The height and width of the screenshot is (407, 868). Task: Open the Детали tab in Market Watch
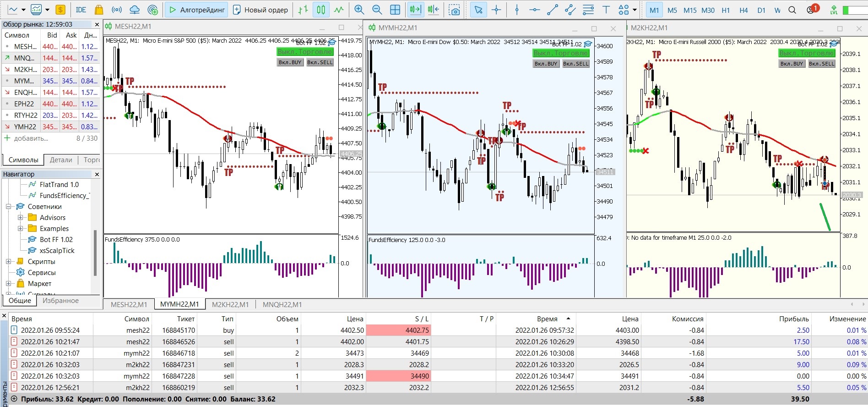61,160
